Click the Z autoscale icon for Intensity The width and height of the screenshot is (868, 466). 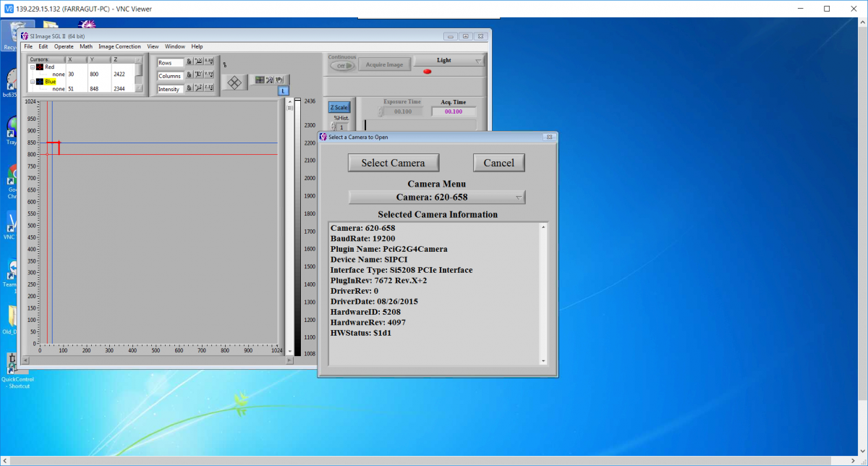(x=198, y=88)
